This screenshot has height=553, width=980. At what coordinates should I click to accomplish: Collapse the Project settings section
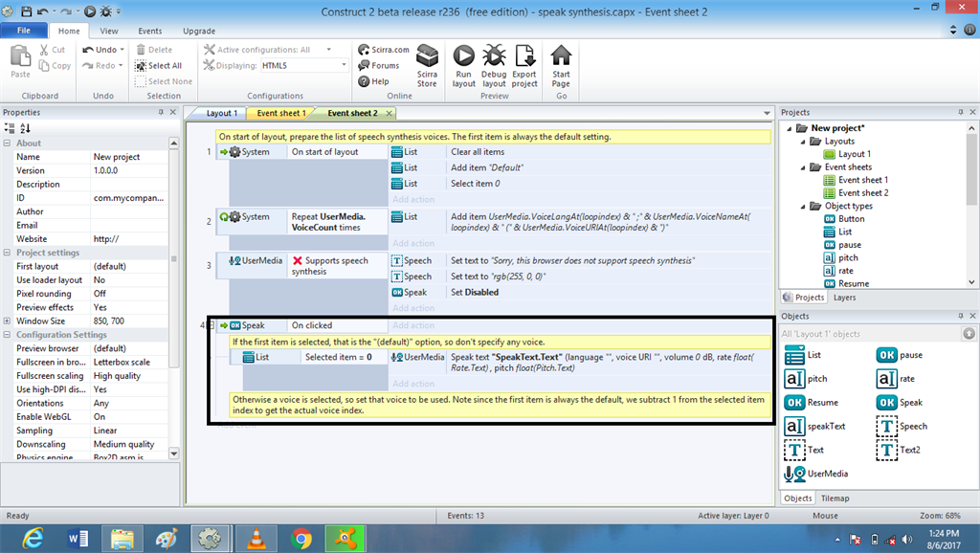coord(7,253)
